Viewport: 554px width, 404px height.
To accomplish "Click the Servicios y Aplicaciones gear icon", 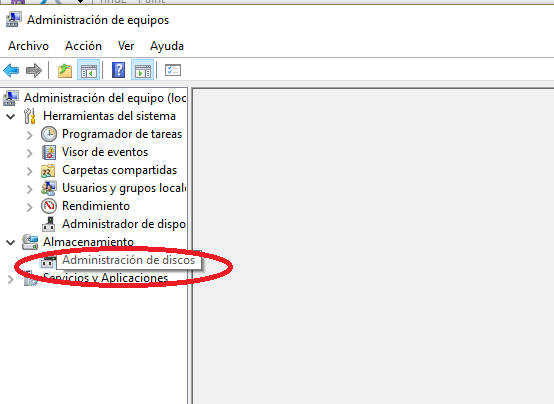I will click(30, 278).
